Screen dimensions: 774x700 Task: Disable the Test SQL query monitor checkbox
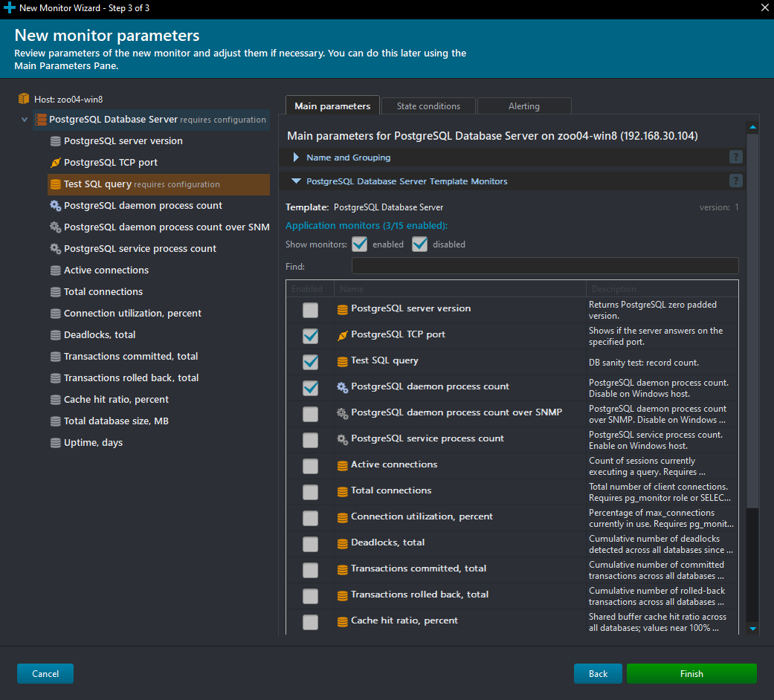pos(311,362)
